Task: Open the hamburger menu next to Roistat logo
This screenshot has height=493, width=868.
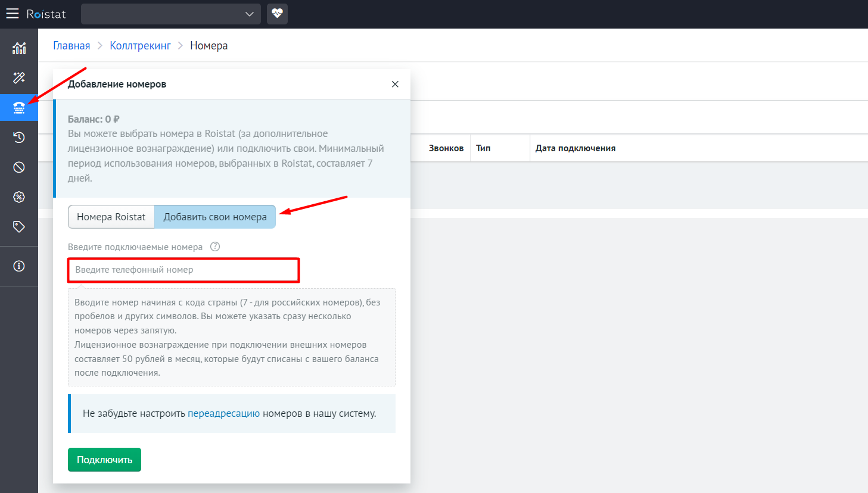Action: [x=13, y=14]
